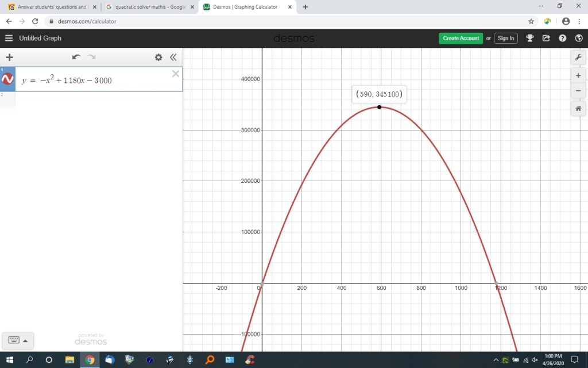Undo the last expression edit
Viewport: 588px width, 368px height.
click(x=76, y=57)
